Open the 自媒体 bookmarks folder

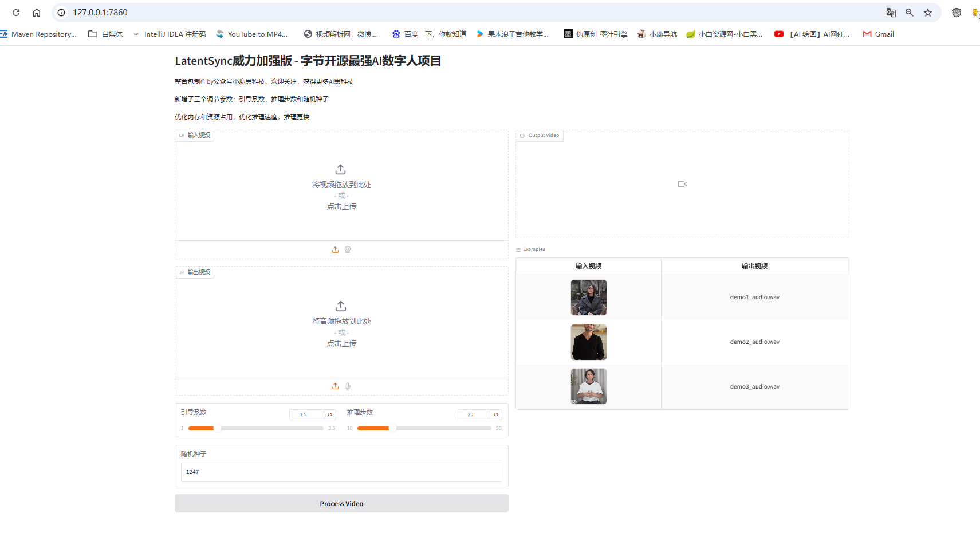(105, 34)
